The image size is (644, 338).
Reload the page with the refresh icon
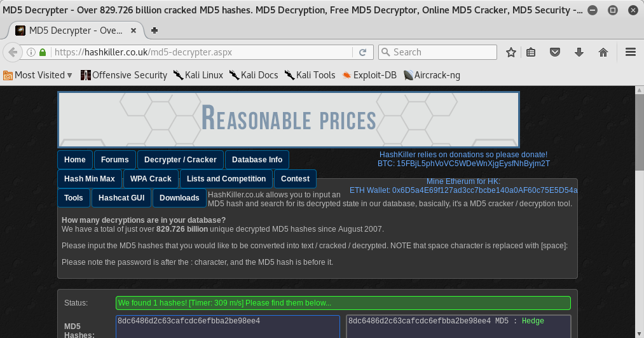pyautogui.click(x=362, y=52)
